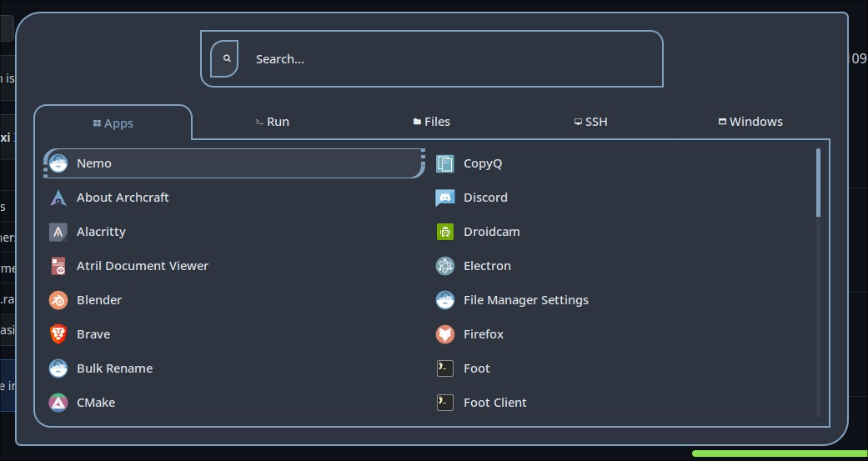Screen dimensions: 868x461
Task: Click the CMake triangle icon
Action: (58, 403)
